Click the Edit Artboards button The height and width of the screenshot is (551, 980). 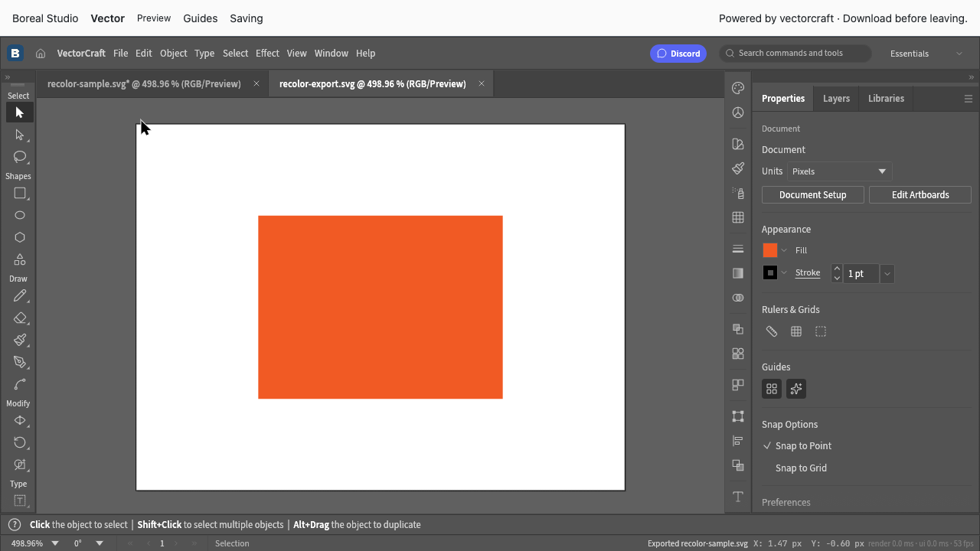click(x=920, y=195)
